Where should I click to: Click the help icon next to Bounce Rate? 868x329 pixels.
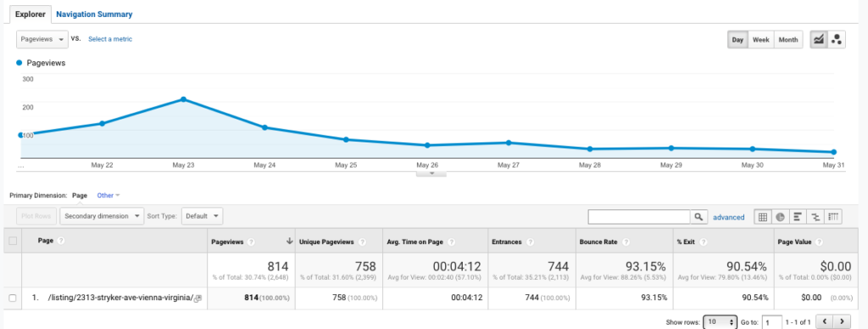click(x=626, y=242)
